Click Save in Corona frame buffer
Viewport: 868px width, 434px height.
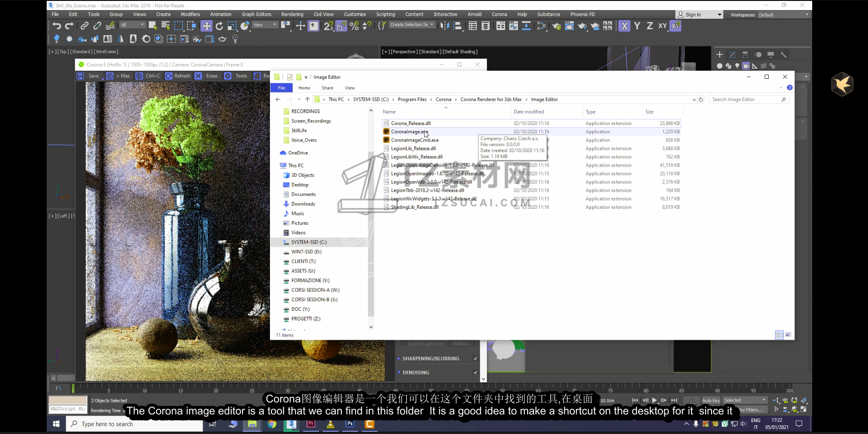pos(89,76)
